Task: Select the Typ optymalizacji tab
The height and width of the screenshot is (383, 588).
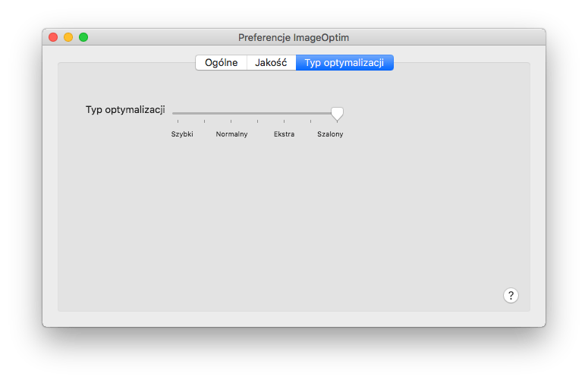Action: (344, 63)
